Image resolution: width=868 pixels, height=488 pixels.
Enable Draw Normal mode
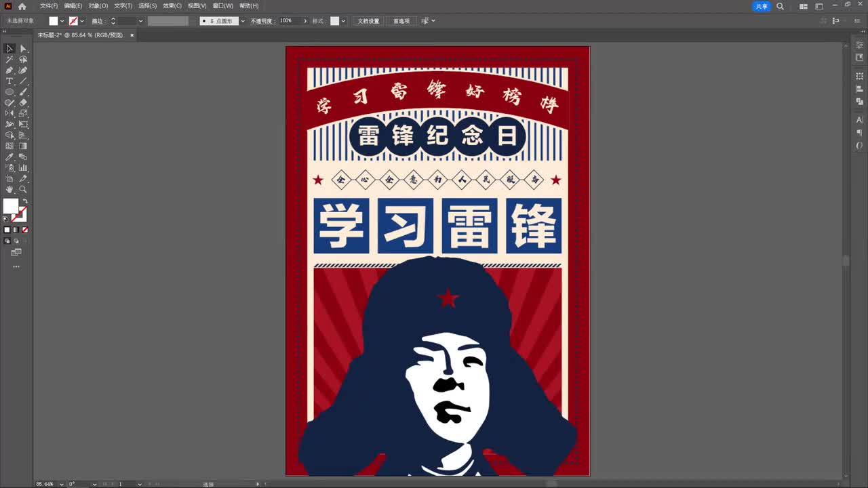(x=7, y=241)
